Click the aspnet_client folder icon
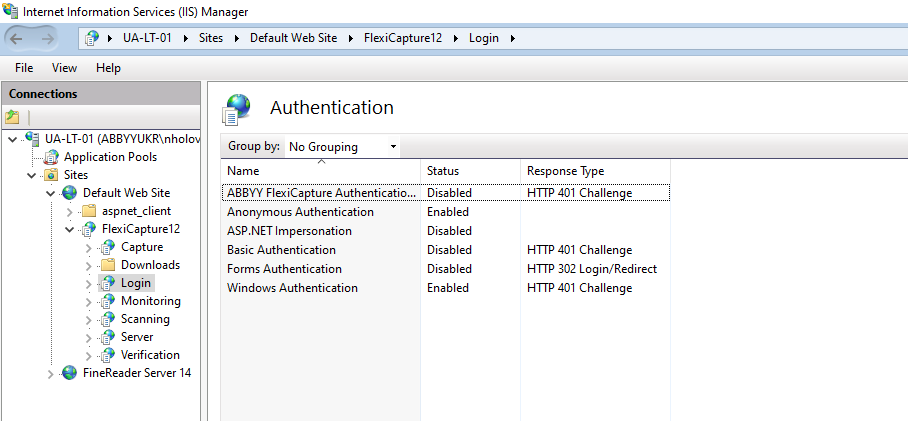This screenshot has width=908, height=421. [89, 211]
